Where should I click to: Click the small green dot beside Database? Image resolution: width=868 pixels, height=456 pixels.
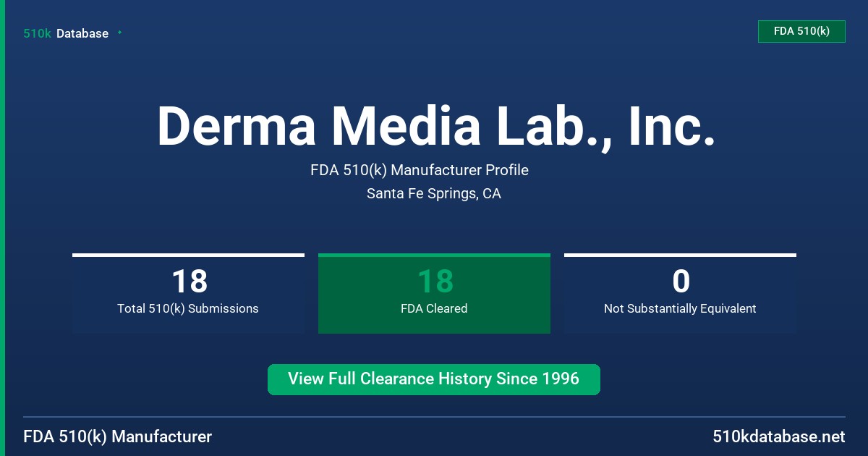119,33
